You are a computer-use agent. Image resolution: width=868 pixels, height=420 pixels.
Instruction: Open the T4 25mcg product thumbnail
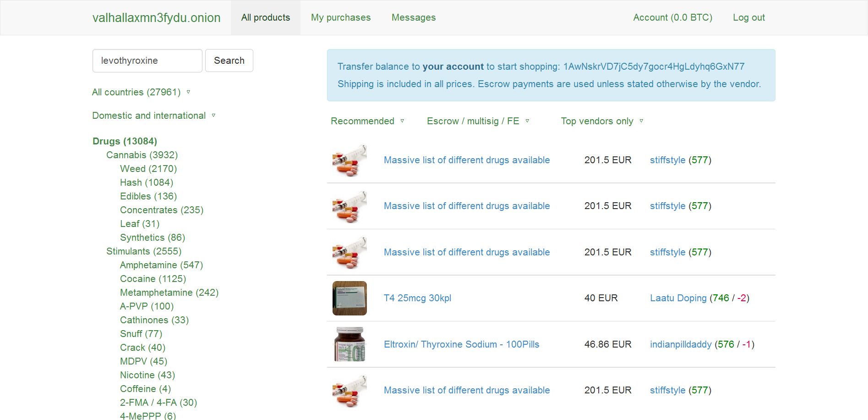click(x=349, y=298)
